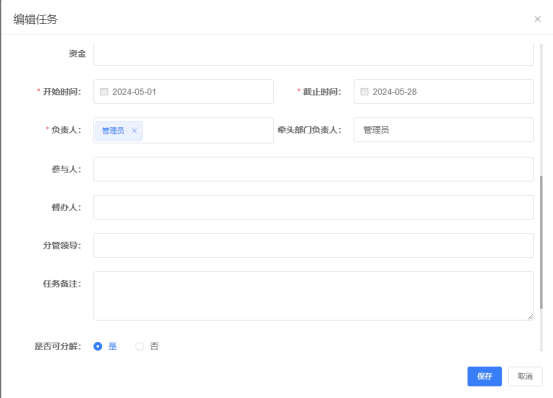The image size is (553, 398).
Task: Open the 牵头部门负责人 field
Action: (x=443, y=130)
